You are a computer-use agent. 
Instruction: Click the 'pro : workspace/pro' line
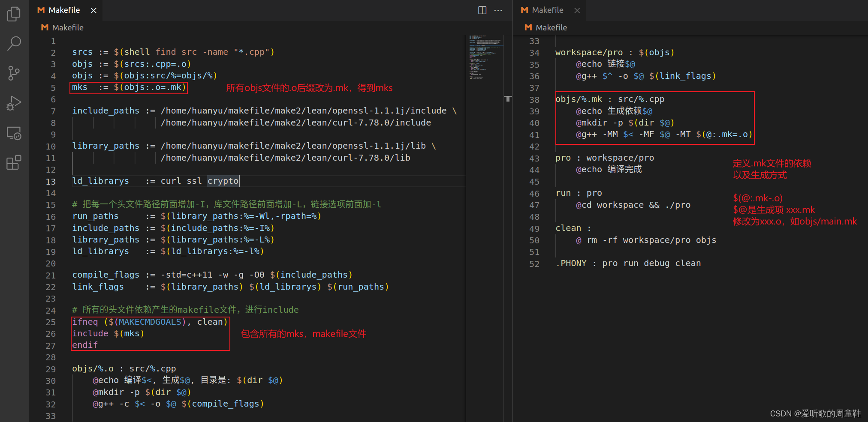pyautogui.click(x=604, y=158)
